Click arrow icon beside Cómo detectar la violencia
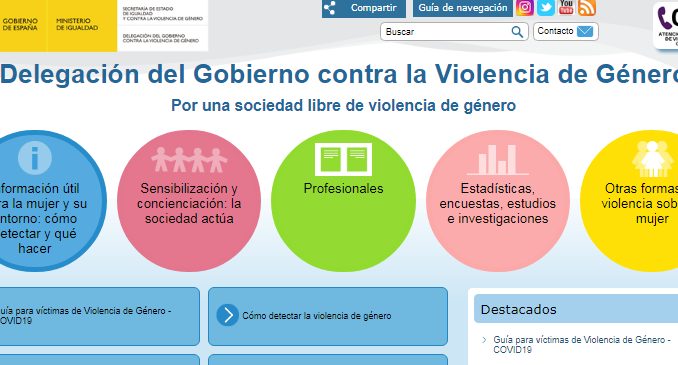The height and width of the screenshot is (365, 678). coord(227,315)
